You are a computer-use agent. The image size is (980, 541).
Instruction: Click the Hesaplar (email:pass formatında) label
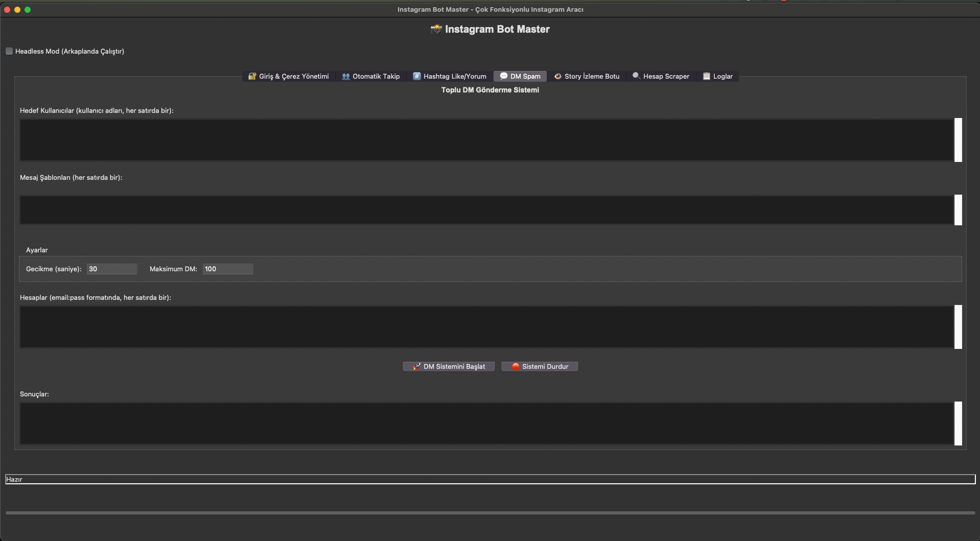tap(96, 298)
